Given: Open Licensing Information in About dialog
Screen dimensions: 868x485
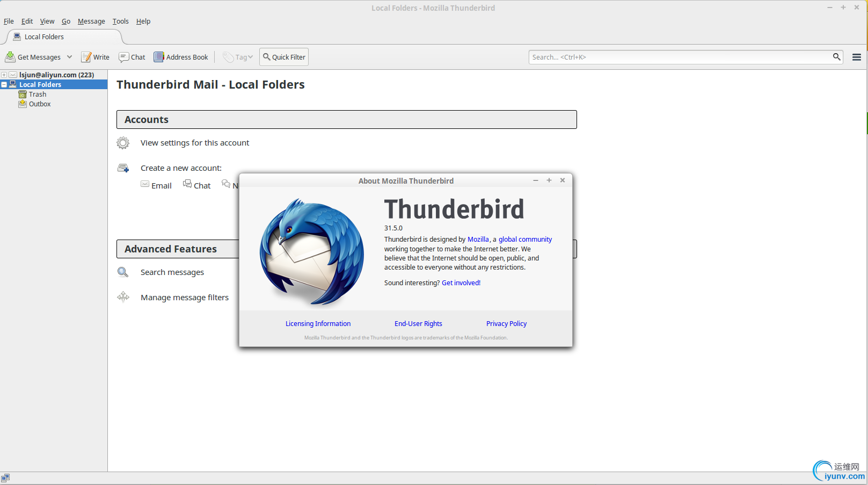Looking at the screenshot, I should [318, 324].
